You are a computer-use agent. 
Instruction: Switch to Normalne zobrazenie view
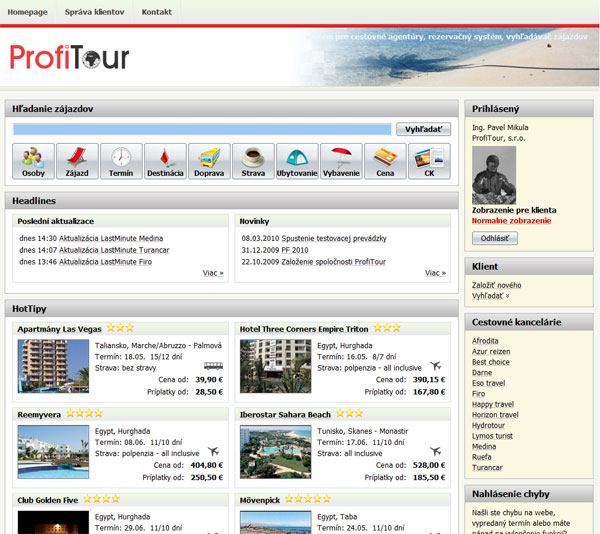[512, 221]
